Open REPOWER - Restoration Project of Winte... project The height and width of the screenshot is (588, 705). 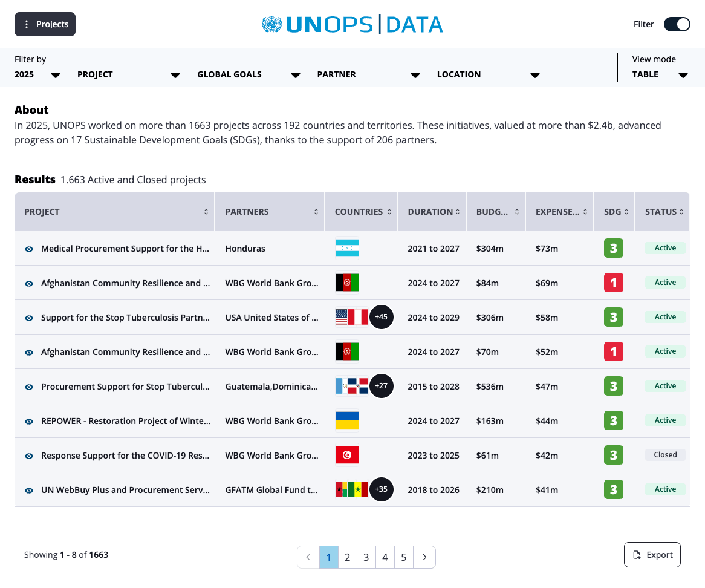125,421
